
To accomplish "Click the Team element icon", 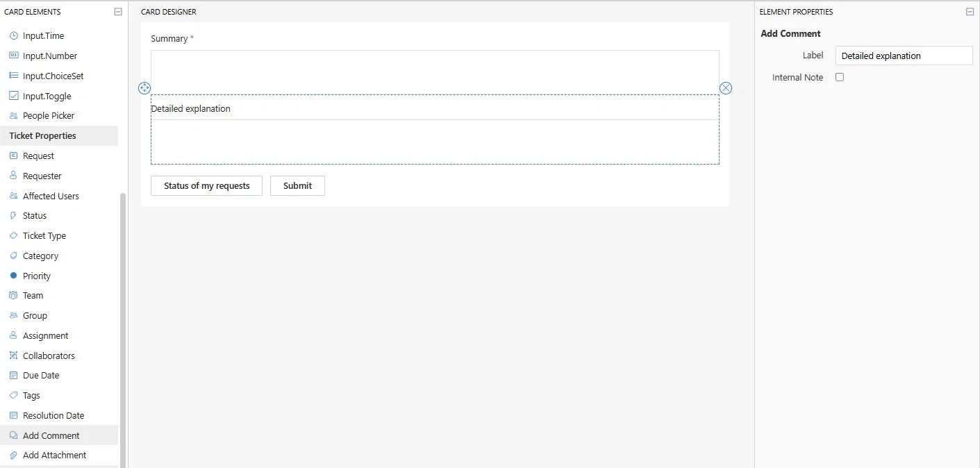I will coord(13,295).
